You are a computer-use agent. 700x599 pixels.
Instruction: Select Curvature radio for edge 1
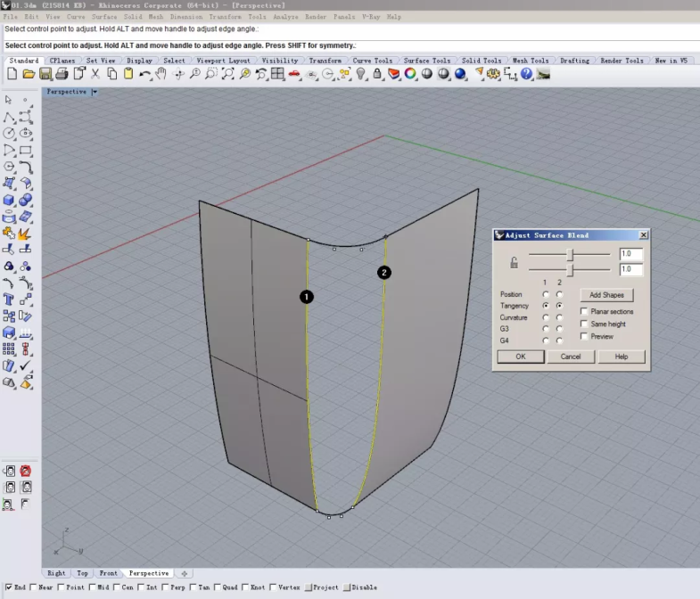click(x=546, y=317)
